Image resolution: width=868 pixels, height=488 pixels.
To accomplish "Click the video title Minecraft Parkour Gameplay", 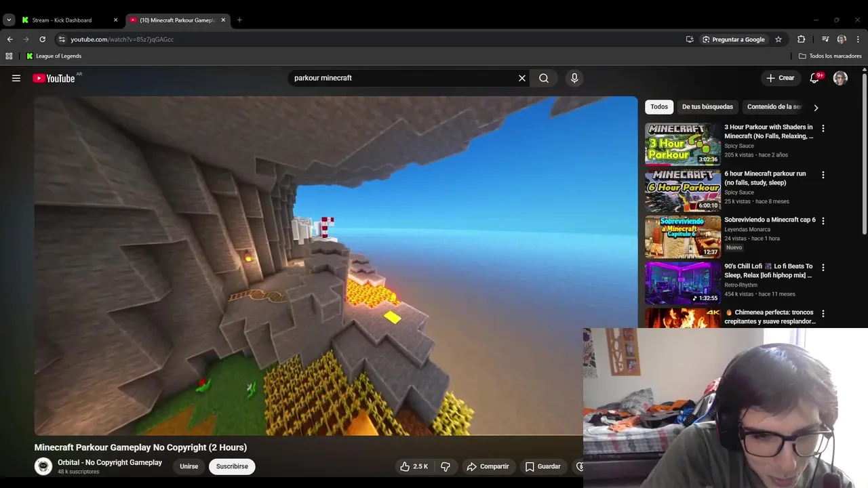I will tap(140, 447).
